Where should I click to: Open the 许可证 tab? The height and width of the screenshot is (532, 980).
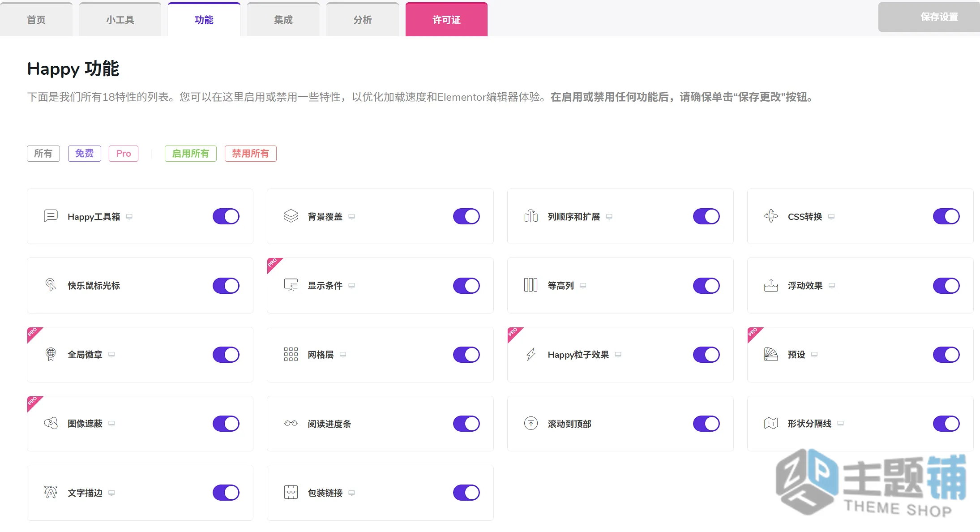coord(446,19)
